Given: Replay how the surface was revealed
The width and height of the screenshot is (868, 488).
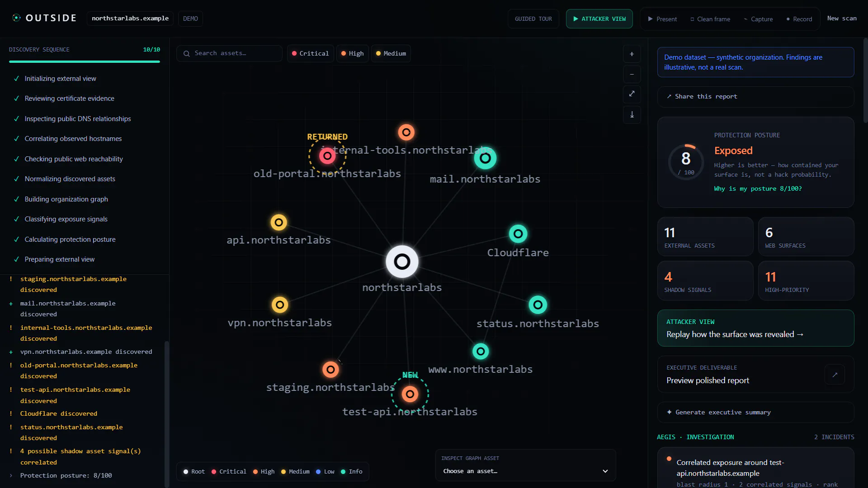Looking at the screenshot, I should 755,328.
